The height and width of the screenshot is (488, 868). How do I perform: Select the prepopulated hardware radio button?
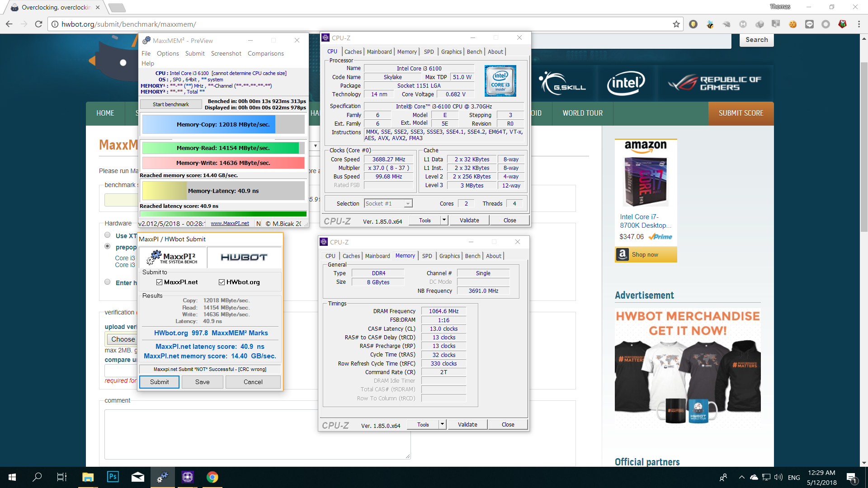click(107, 246)
